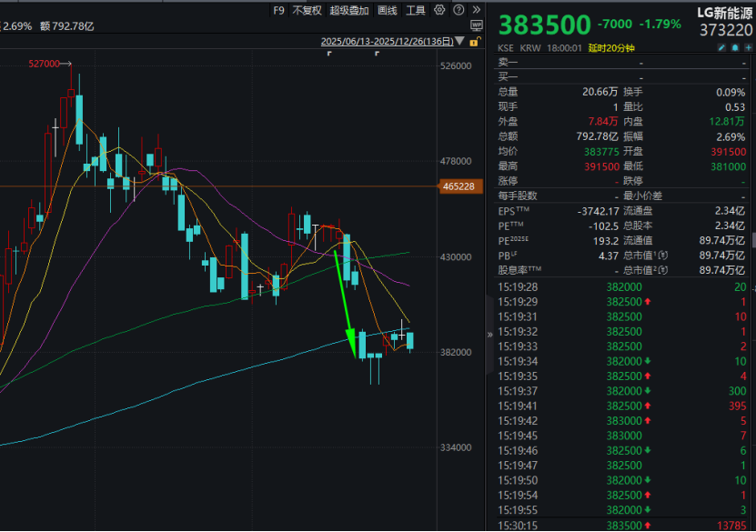The height and width of the screenshot is (532, 756).
Task: Open the 不复权 adjustment option
Action: pos(307,10)
